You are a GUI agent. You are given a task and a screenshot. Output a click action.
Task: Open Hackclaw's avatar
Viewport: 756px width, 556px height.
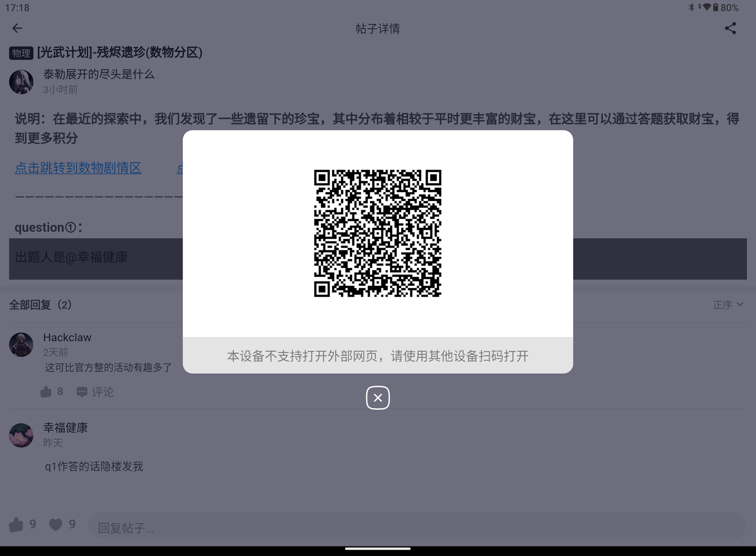(21, 345)
